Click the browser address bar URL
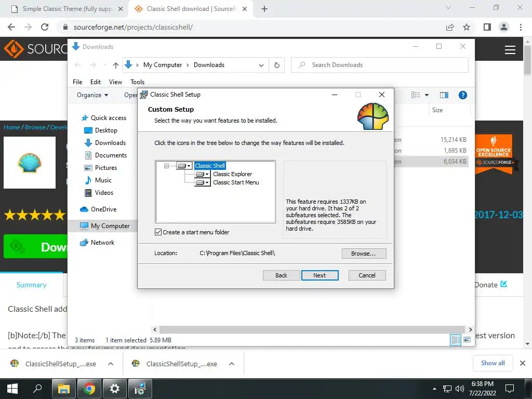The image size is (532, 399). [133, 27]
